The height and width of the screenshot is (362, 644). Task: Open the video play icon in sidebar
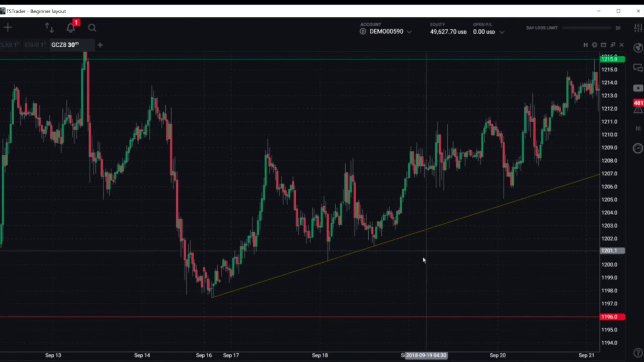click(638, 88)
